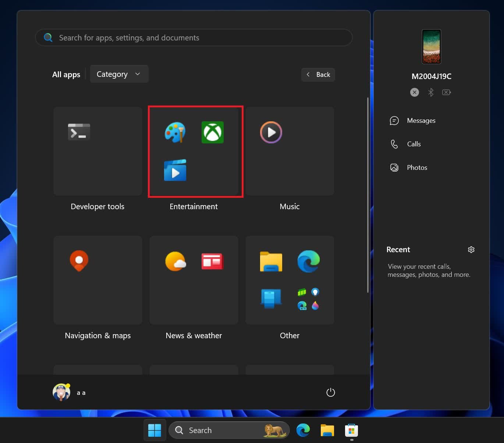Open the Start menu
This screenshot has width=504, height=443.
155,430
